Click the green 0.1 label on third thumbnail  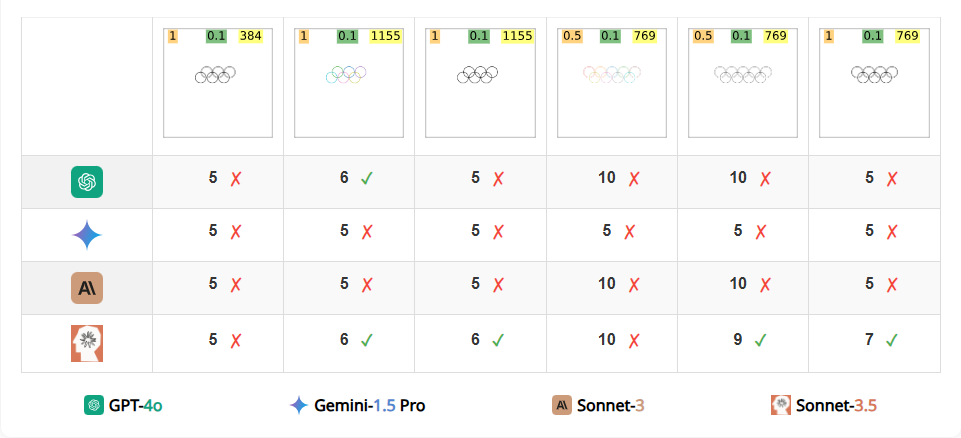point(479,36)
